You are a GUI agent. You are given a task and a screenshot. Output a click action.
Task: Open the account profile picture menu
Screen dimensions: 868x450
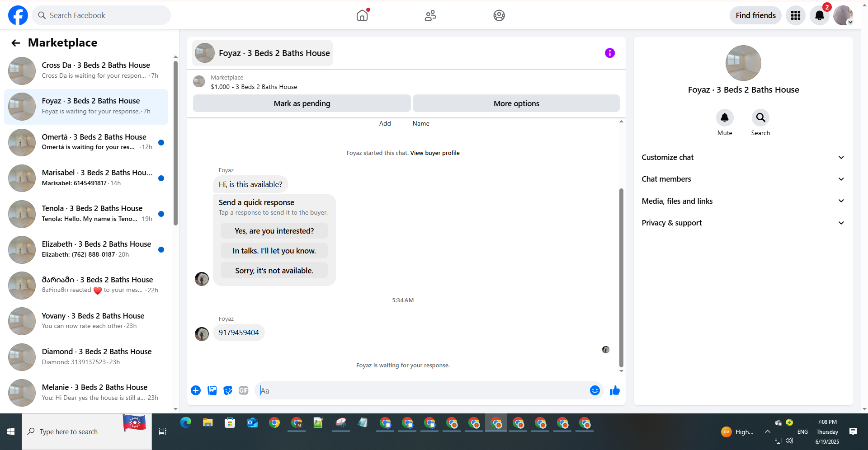[843, 15]
